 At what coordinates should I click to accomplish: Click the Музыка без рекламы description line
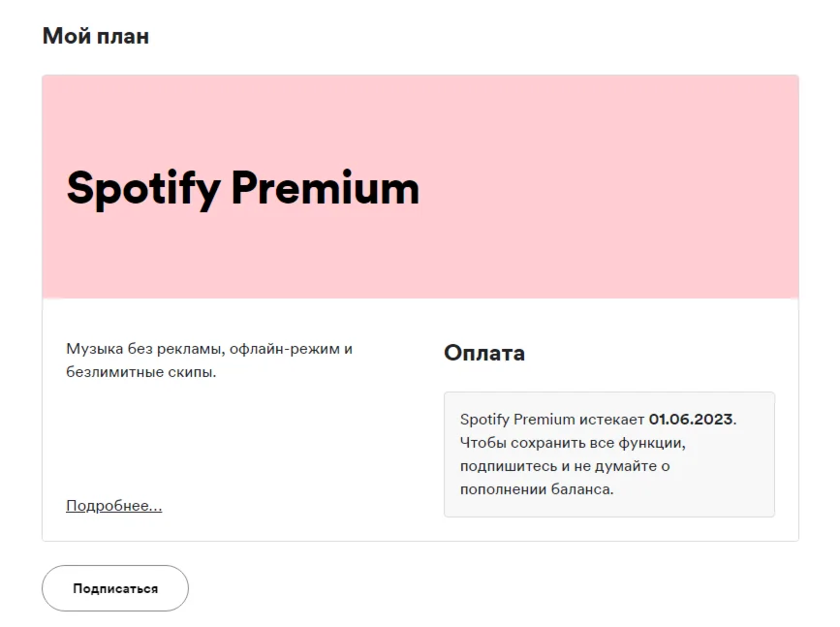click(208, 348)
